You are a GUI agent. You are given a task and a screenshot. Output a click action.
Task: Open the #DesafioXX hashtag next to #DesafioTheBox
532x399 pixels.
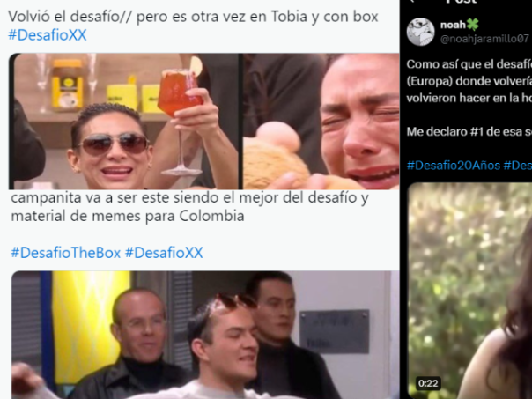(164, 253)
